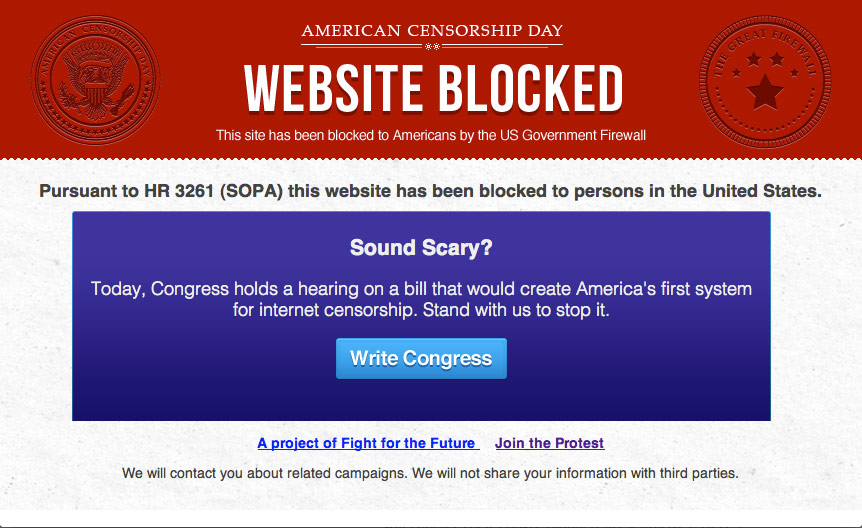Viewport: 862px width, 528px height.
Task: Click the US Government Firewall subtitle
Action: click(431, 135)
